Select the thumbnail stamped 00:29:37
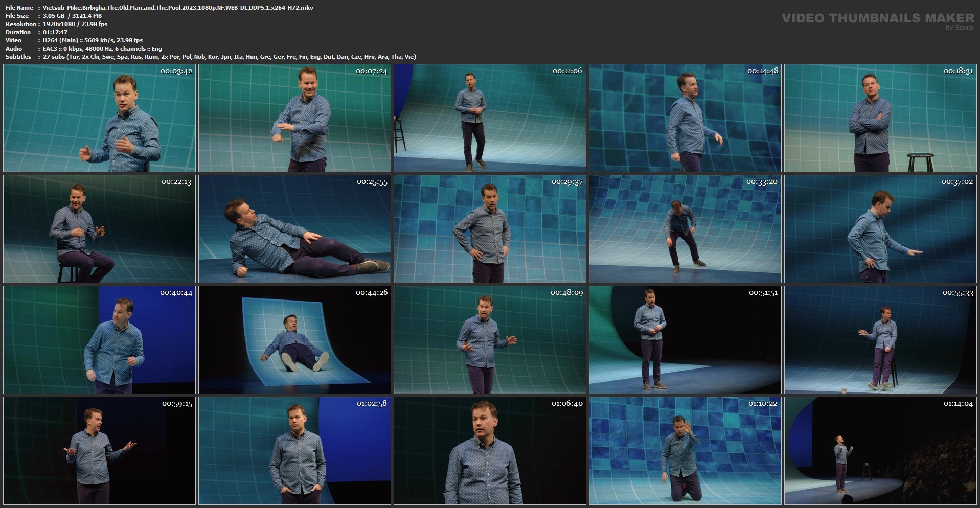This screenshot has width=980, height=508. pyautogui.click(x=490, y=229)
